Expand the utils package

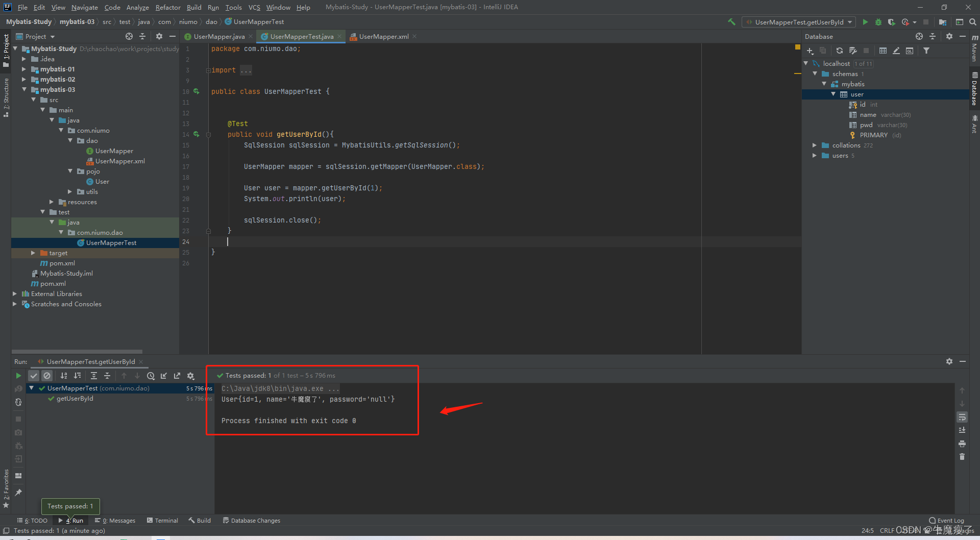click(x=70, y=191)
